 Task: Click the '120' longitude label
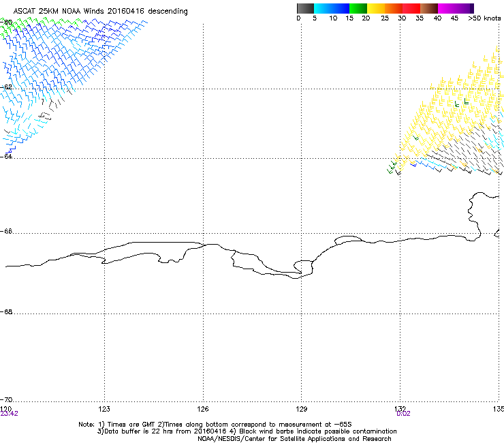click(6, 408)
